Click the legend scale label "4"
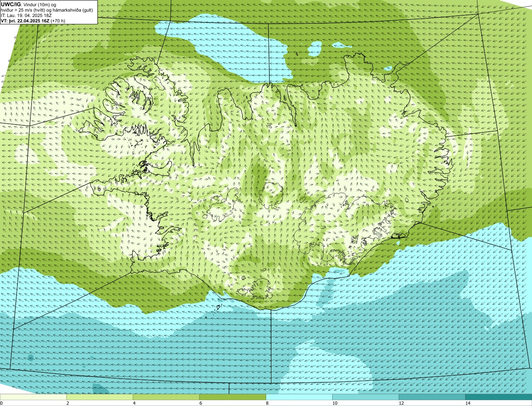Screen dimensions: 532x406 134,403
